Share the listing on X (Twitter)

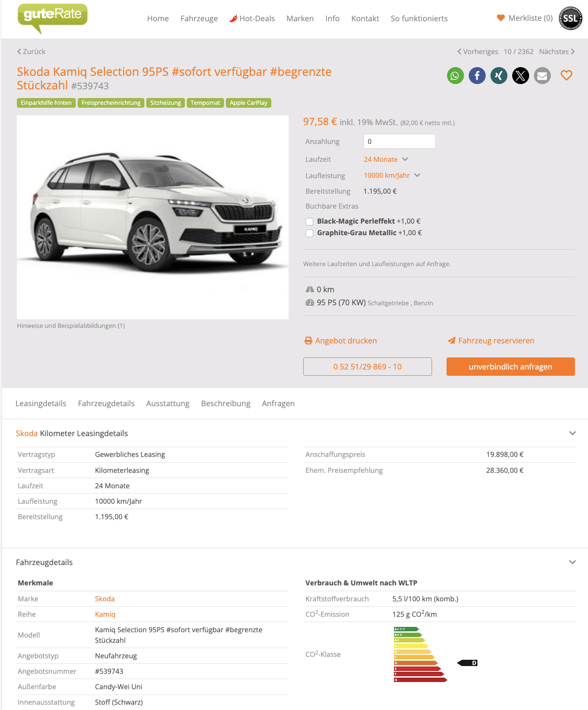[520, 76]
